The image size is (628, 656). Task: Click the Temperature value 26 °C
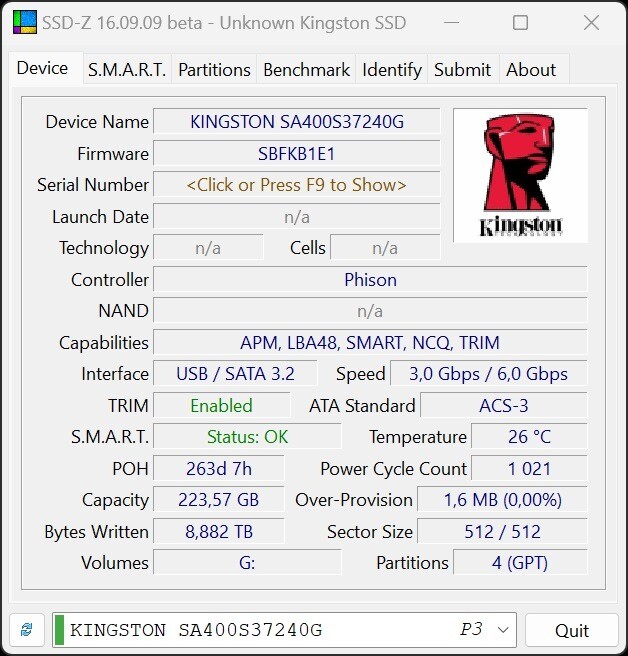(x=529, y=437)
